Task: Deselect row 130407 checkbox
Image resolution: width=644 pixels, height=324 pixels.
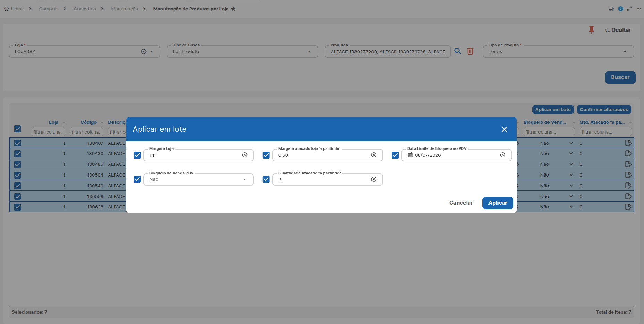Action: tap(18, 143)
